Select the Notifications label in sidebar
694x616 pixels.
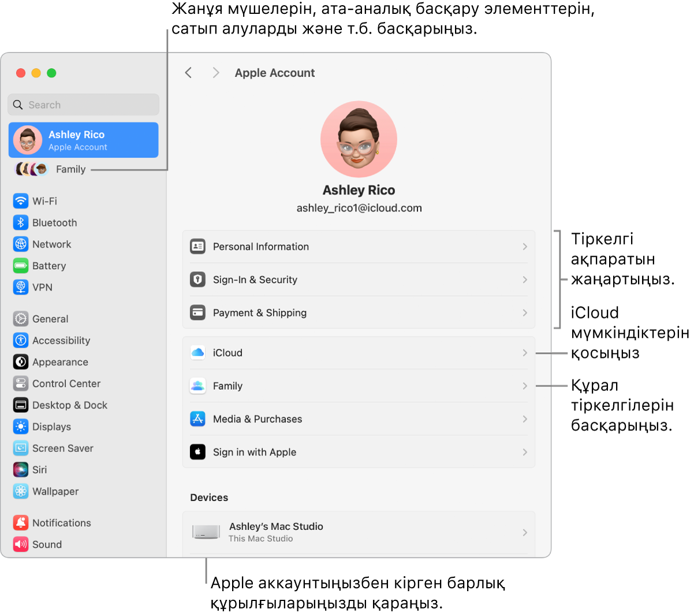click(62, 523)
